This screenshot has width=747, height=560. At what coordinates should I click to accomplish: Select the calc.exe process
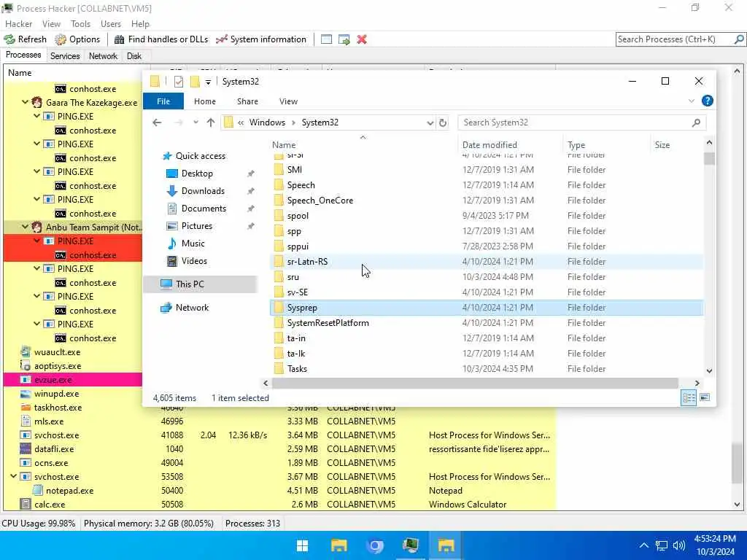279,505
